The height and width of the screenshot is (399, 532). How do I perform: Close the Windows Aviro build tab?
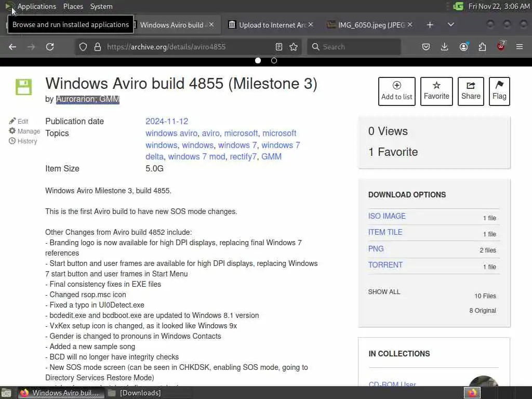tap(211, 25)
